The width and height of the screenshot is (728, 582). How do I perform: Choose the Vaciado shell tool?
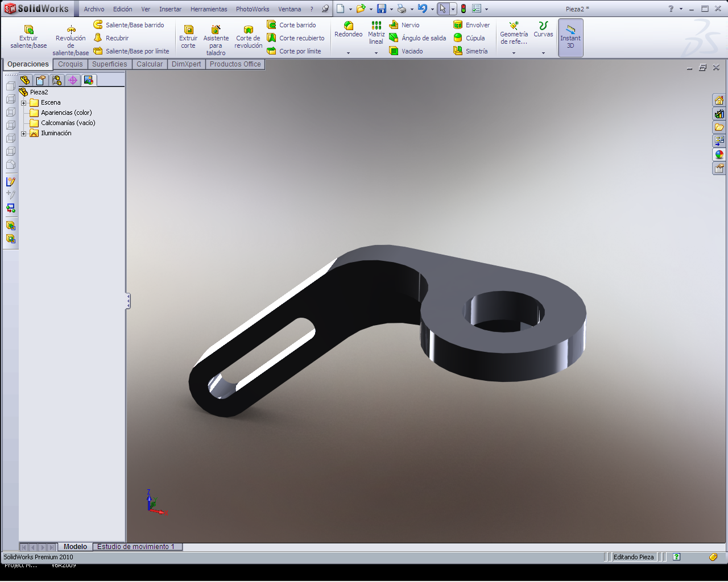coord(406,51)
